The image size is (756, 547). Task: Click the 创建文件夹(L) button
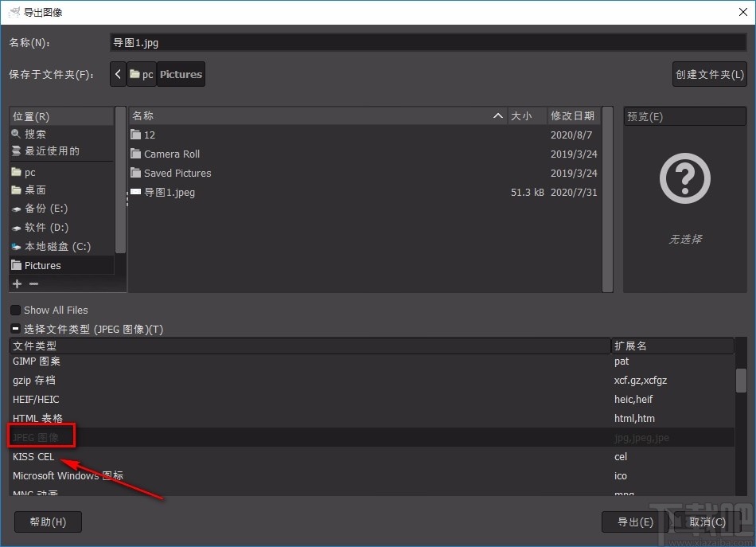click(x=709, y=74)
